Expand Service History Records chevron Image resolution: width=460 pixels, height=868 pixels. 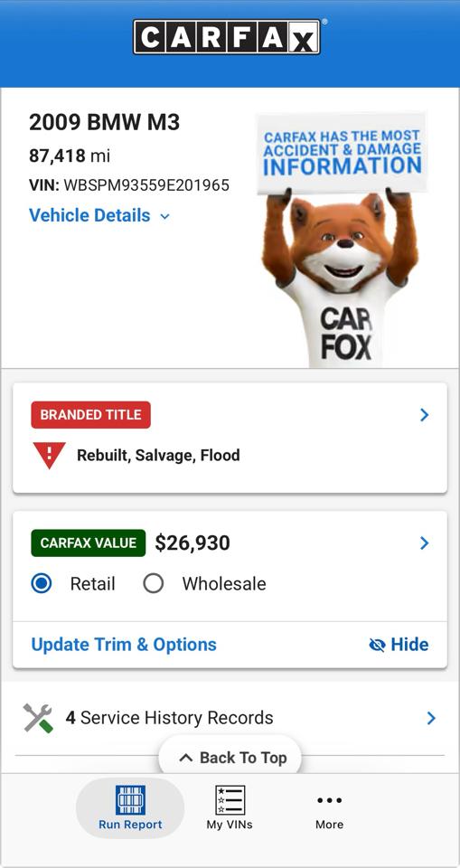(431, 718)
